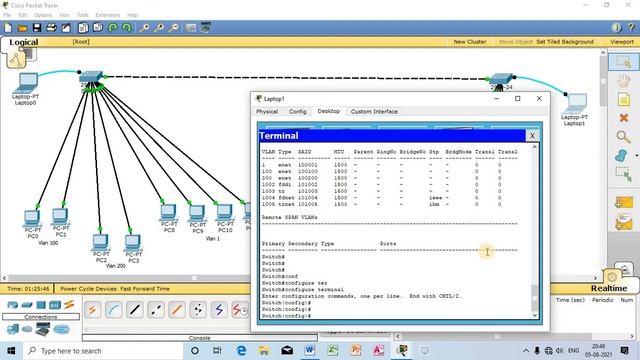This screenshot has width=640, height=360.
Task: Select the blue Serial DCE connection
Action: [x=219, y=310]
